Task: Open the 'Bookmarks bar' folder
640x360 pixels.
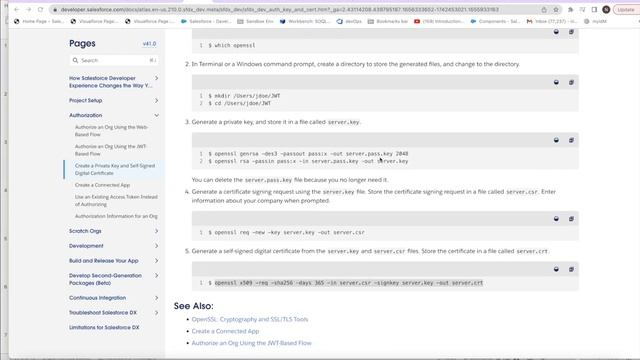Action: pos(388,21)
